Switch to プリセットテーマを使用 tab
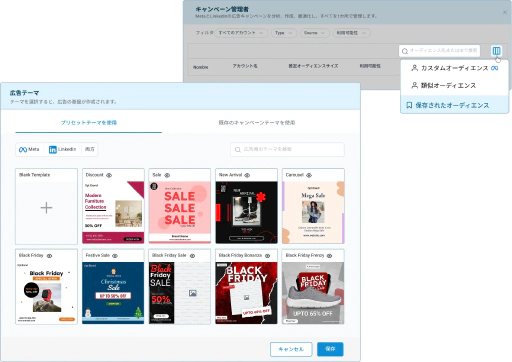The image size is (512, 362). click(89, 123)
